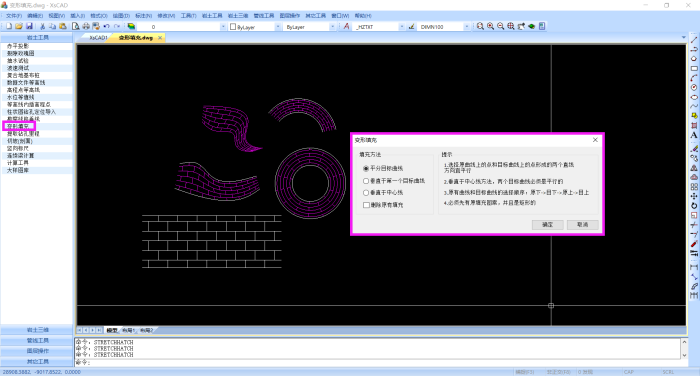Expand the 岩土三维 sidebar panel

[x=37, y=330]
